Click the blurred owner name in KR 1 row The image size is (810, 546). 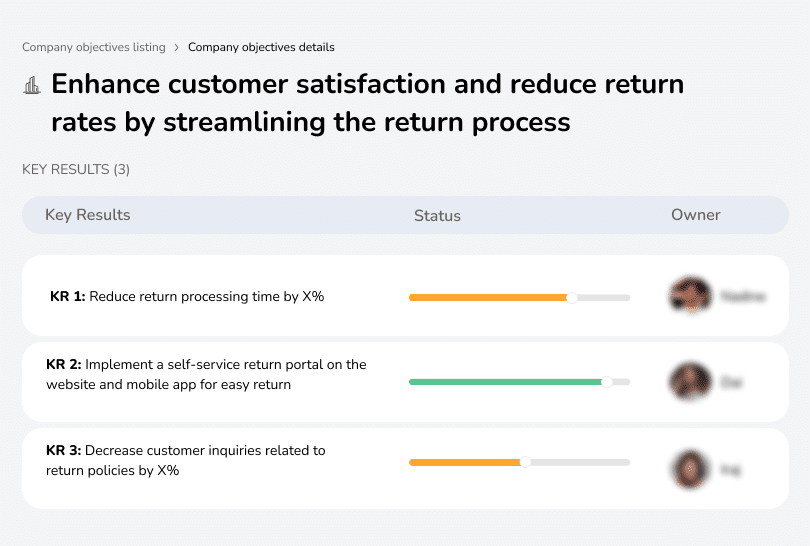tap(742, 296)
